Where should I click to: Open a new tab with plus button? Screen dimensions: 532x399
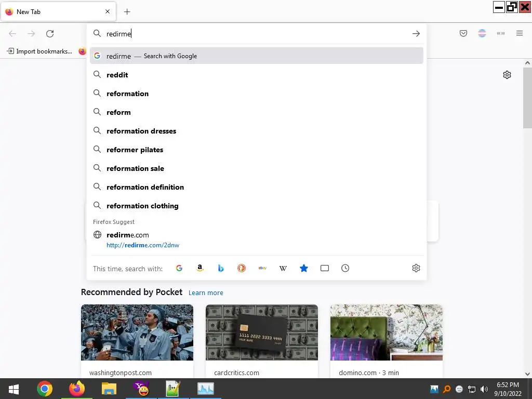click(127, 12)
